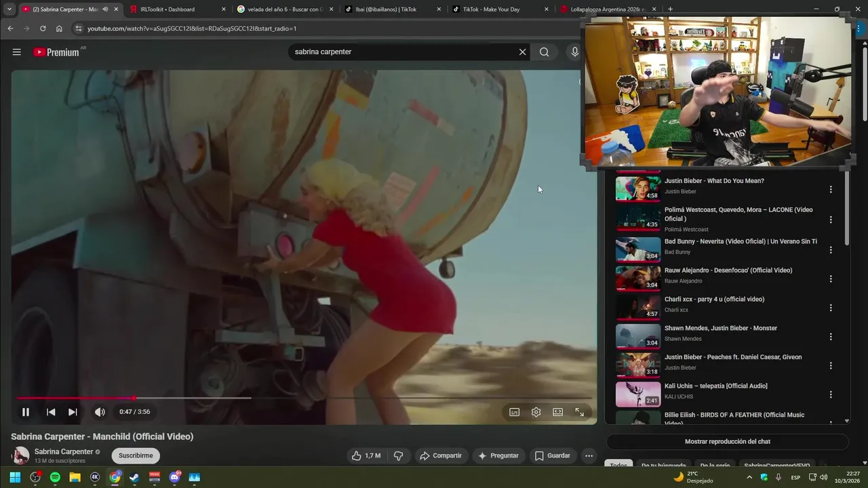
Task: Mute the Sabrina Carpenter tab audio icon
Action: 105,9
